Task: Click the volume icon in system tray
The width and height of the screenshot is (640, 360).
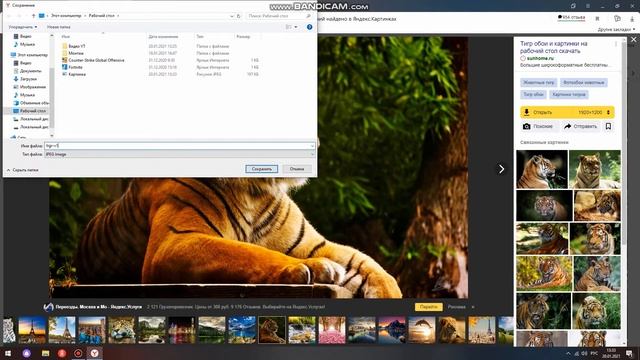Action: (585, 353)
